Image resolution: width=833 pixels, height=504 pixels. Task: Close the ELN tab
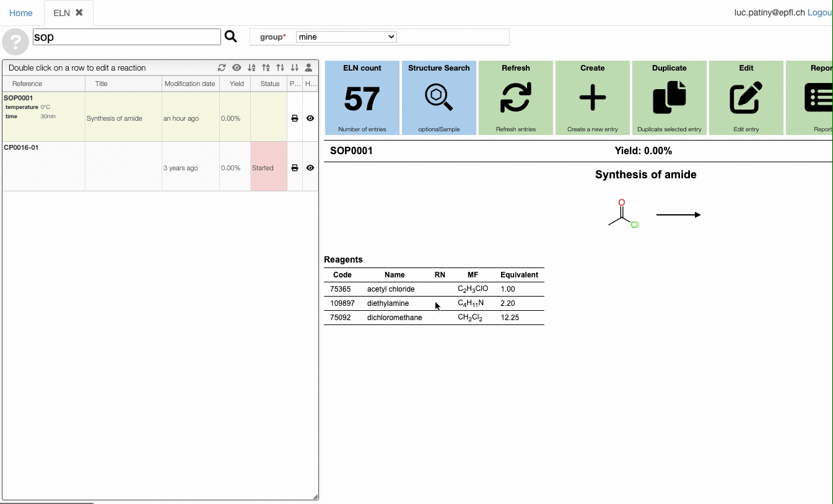pos(79,12)
